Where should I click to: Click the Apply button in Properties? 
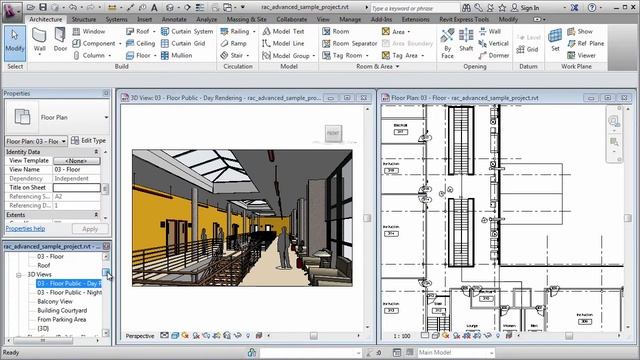click(x=90, y=229)
